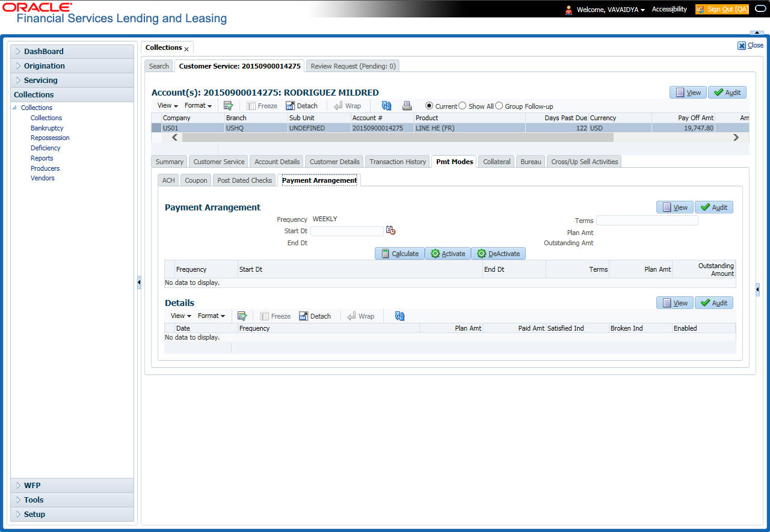Select the Group Follow-up radio button

(499, 106)
